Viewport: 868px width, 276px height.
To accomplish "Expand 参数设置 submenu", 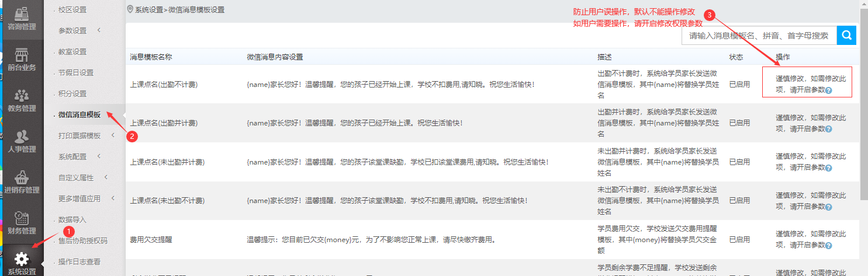I will (x=99, y=30).
